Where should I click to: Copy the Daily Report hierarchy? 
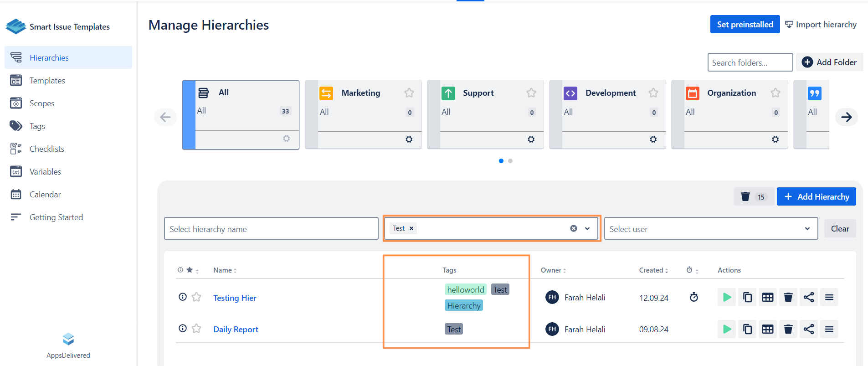(747, 329)
